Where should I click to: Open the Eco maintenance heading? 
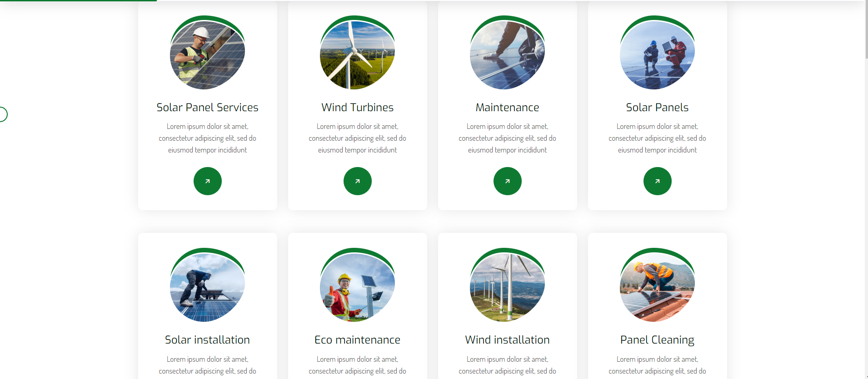(x=357, y=340)
